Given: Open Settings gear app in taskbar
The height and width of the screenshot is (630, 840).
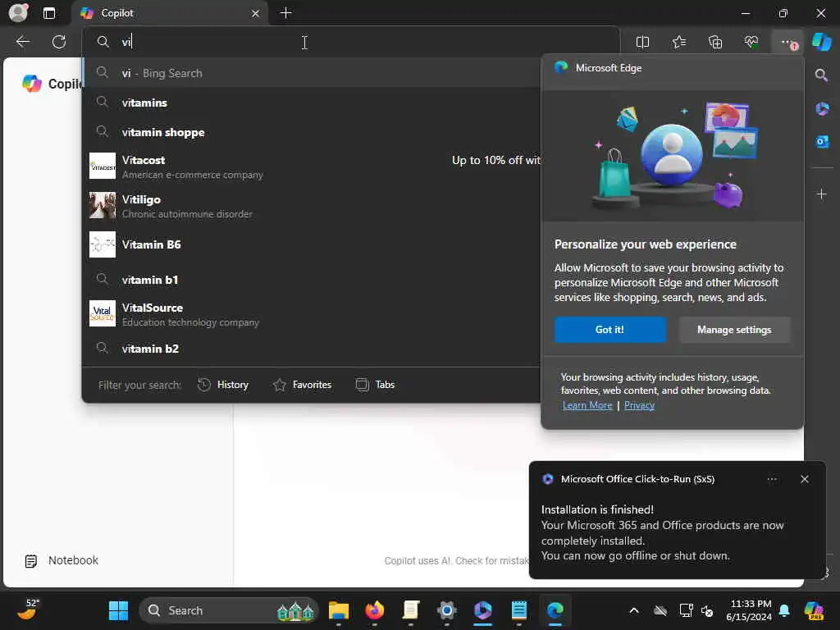Looking at the screenshot, I should [x=447, y=610].
